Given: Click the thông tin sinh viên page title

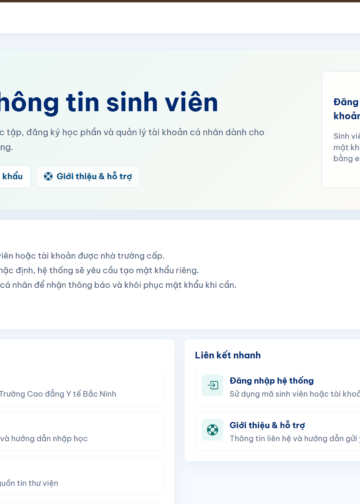Looking at the screenshot, I should [x=109, y=102].
